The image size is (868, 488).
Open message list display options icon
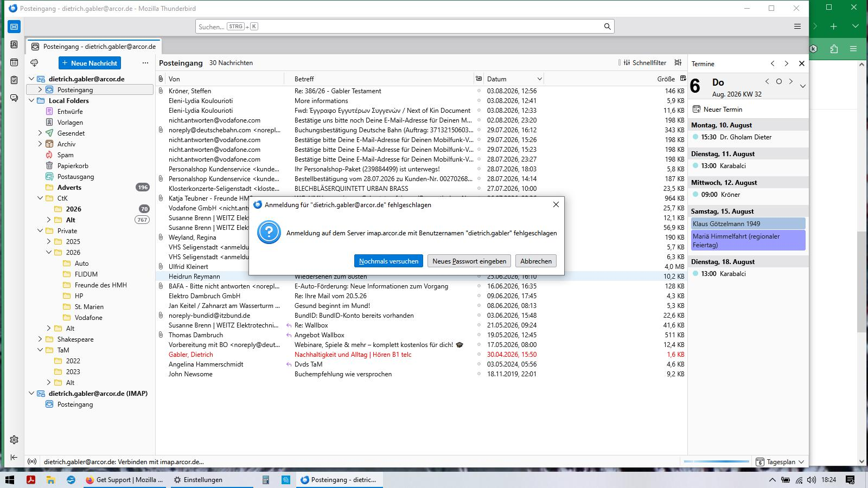point(678,63)
